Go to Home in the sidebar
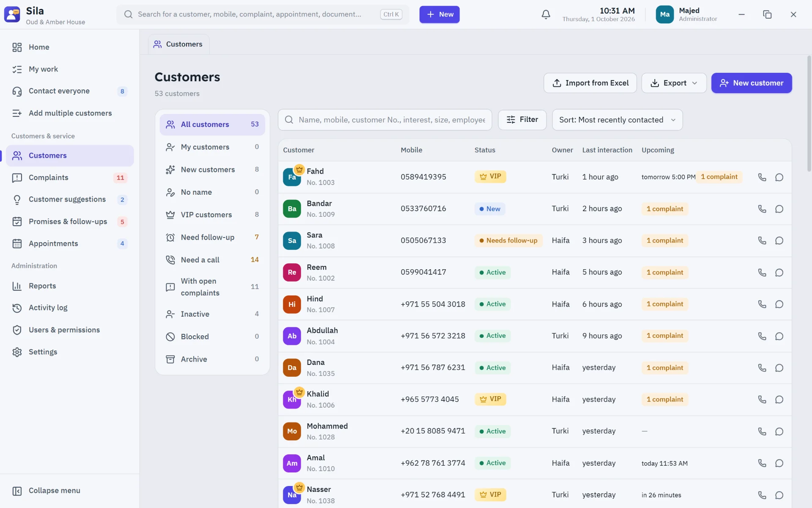Image resolution: width=812 pixels, height=508 pixels. (70, 47)
